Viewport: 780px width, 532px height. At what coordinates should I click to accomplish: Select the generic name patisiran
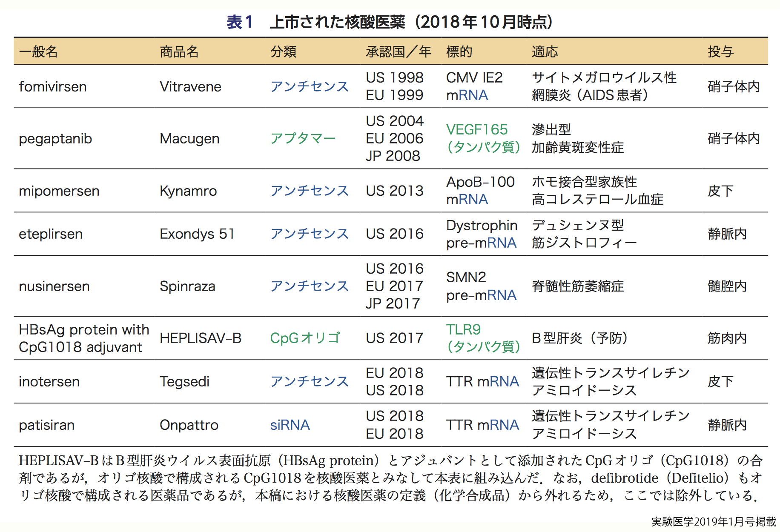pos(46,425)
